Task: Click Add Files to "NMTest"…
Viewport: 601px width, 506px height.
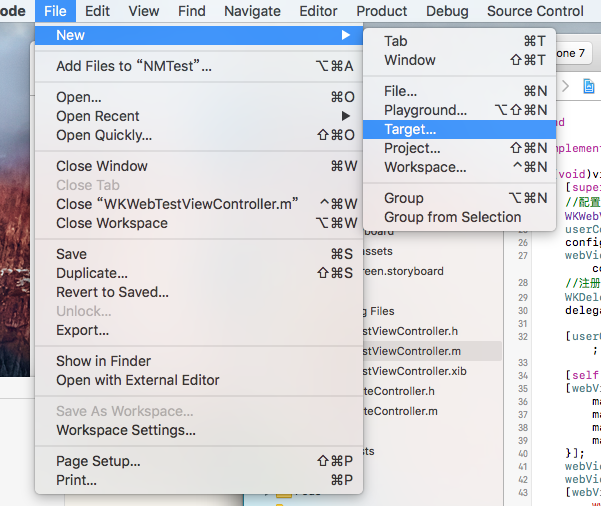Action: [x=134, y=66]
